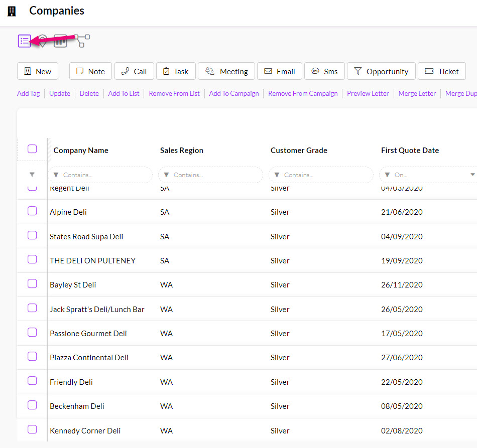Sort by the First Quote Date column header
The height and width of the screenshot is (448, 477).
click(x=410, y=151)
